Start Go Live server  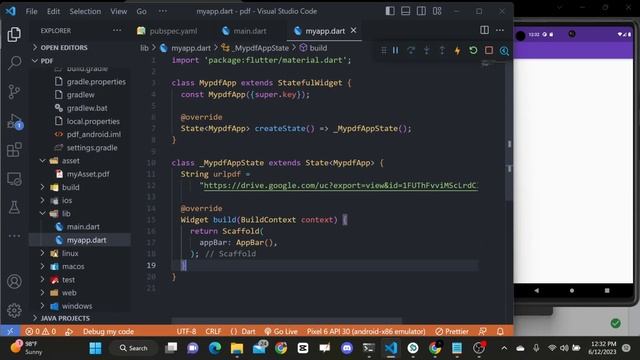coord(281,331)
